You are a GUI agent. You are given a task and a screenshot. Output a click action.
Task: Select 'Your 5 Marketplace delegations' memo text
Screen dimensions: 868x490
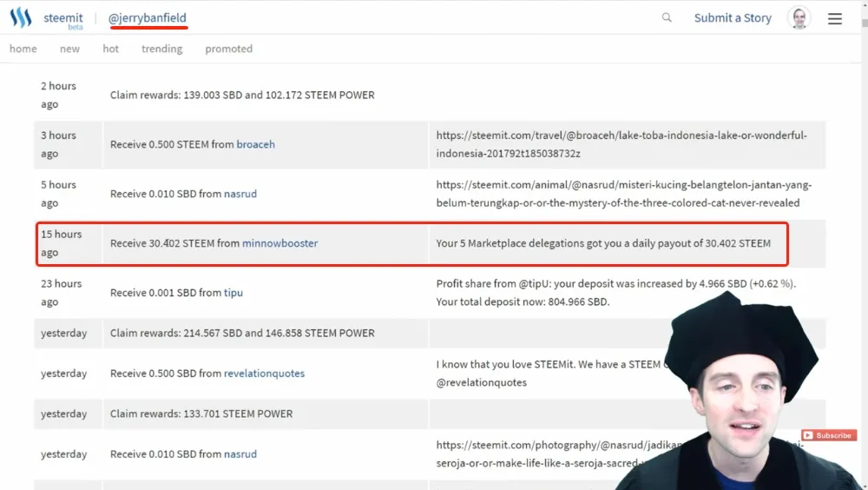pos(603,242)
